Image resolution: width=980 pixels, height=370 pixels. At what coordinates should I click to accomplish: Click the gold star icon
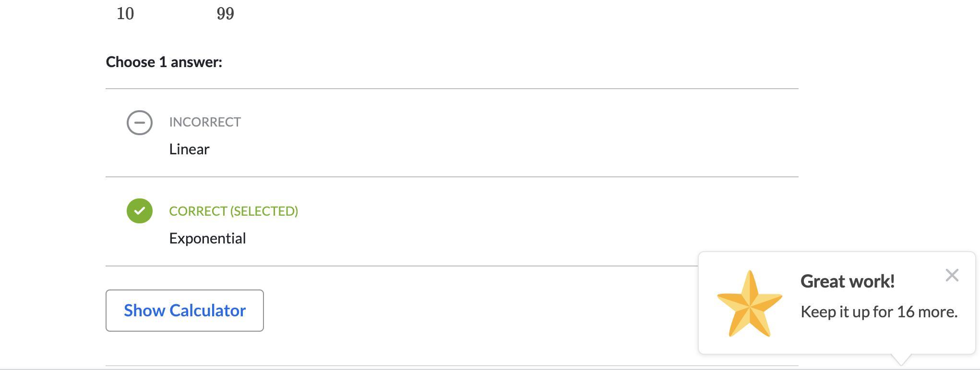coord(749,304)
